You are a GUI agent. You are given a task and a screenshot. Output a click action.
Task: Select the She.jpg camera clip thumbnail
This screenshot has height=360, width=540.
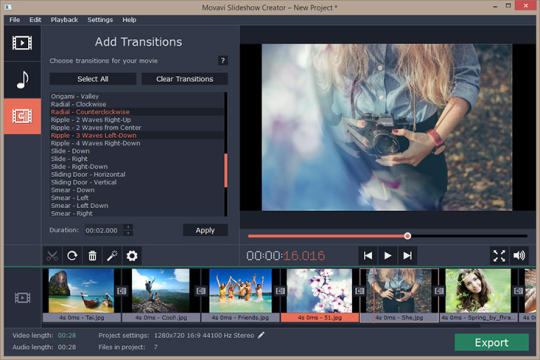point(399,291)
